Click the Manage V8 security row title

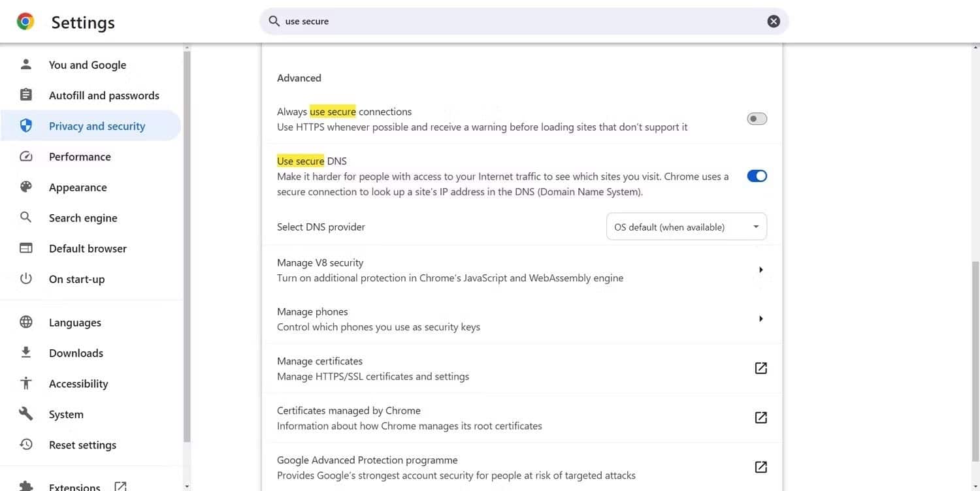tap(320, 262)
